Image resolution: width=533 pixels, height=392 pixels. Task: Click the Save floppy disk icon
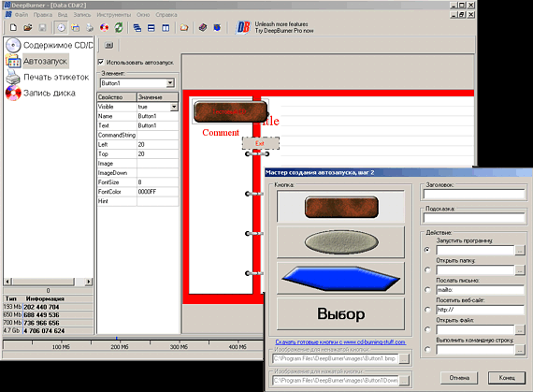point(42,27)
